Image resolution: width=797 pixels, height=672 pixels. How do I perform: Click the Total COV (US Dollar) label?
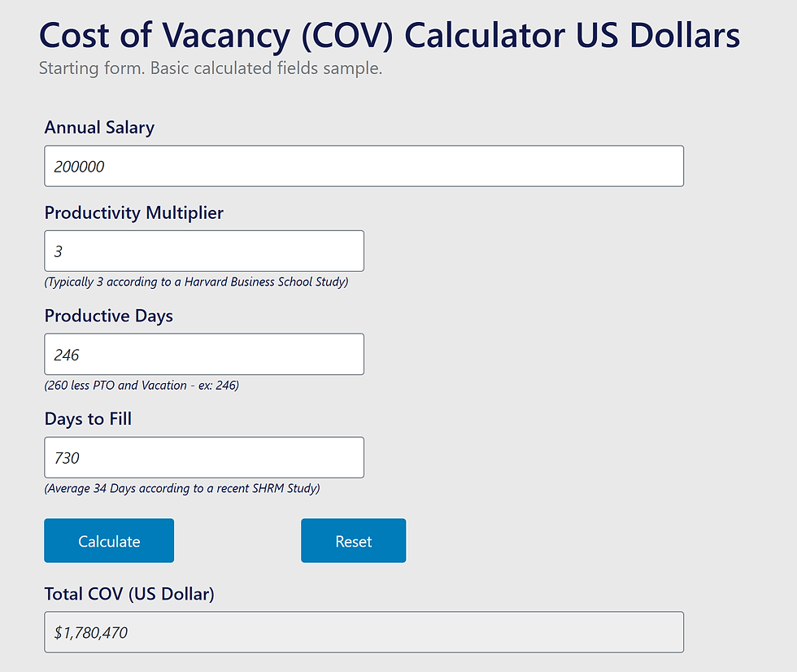[128, 594]
